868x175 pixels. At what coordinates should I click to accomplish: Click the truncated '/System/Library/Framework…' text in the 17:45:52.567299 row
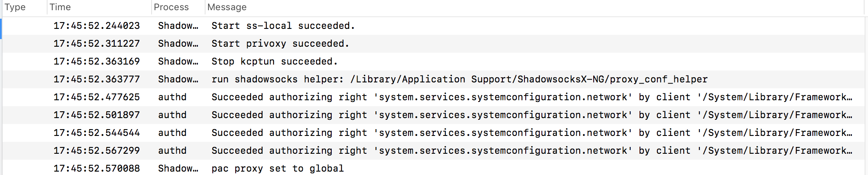coord(775,151)
